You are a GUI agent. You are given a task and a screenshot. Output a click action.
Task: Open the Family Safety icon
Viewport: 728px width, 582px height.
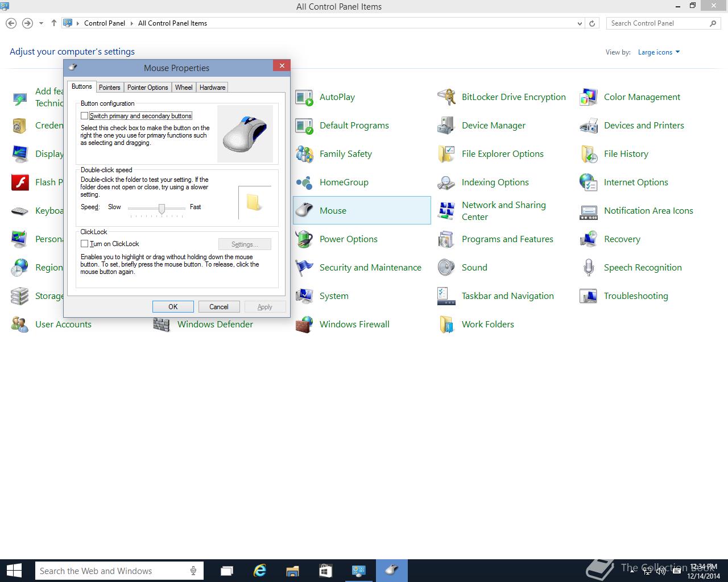[304, 154]
